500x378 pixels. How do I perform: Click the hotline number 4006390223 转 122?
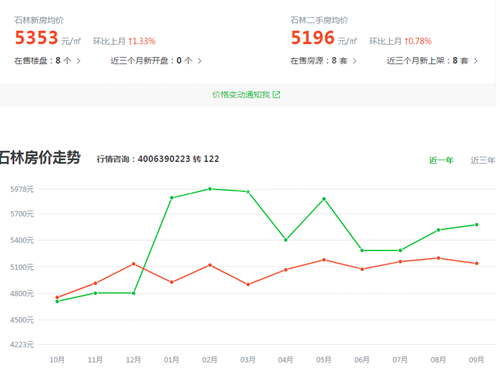pyautogui.click(x=178, y=159)
